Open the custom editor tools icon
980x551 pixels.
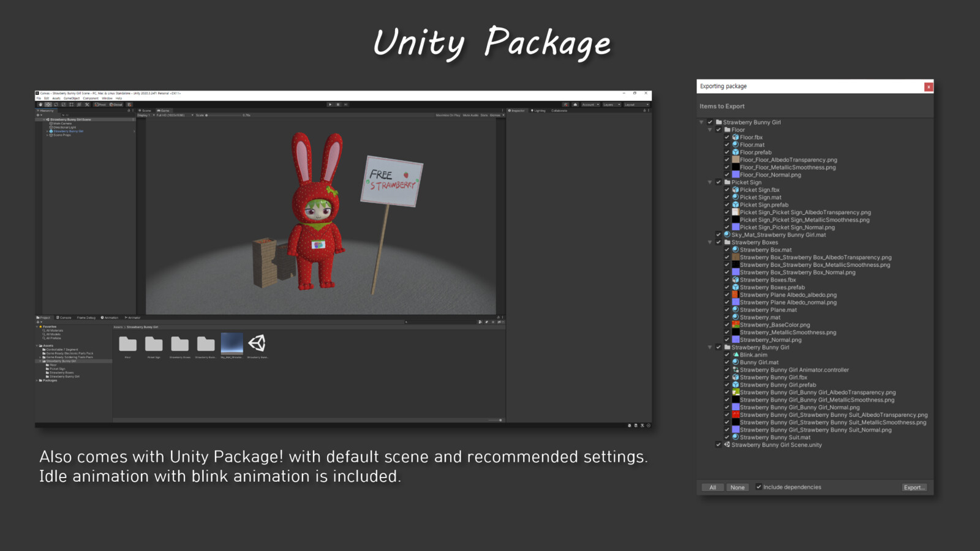point(87,105)
